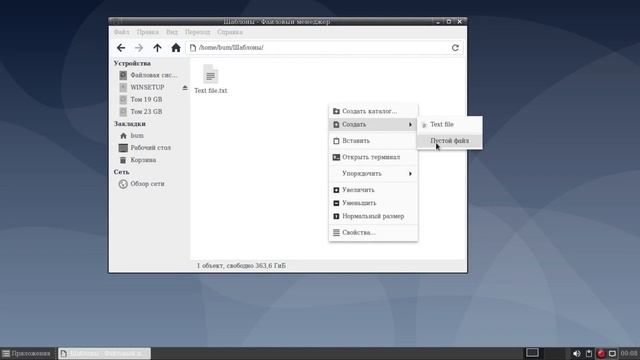Choose Уменьшить to zoom out
640x360 pixels.
click(373, 203)
